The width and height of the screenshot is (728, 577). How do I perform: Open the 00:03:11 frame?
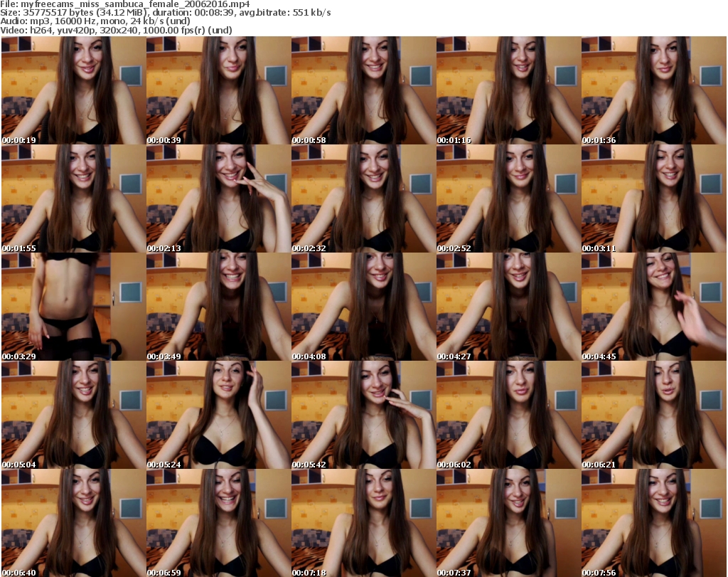[653, 198]
